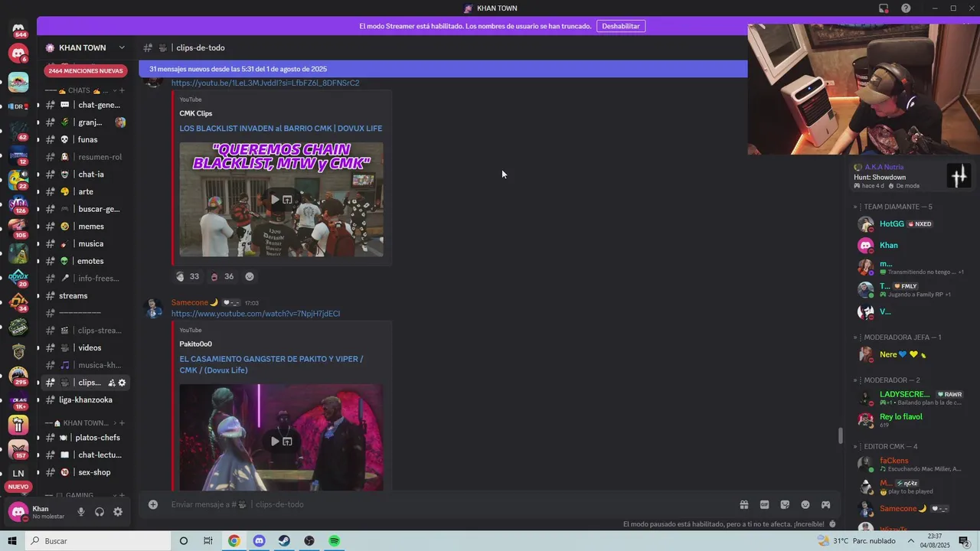The width and height of the screenshot is (980, 551).
Task: Open the musica channel
Action: pos(86,243)
